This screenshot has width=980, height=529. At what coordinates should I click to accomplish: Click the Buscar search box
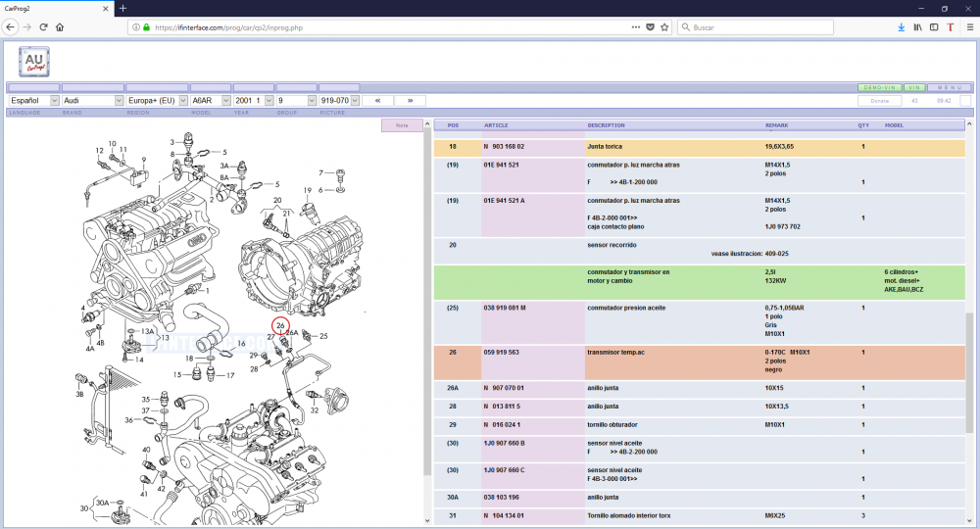click(757, 27)
